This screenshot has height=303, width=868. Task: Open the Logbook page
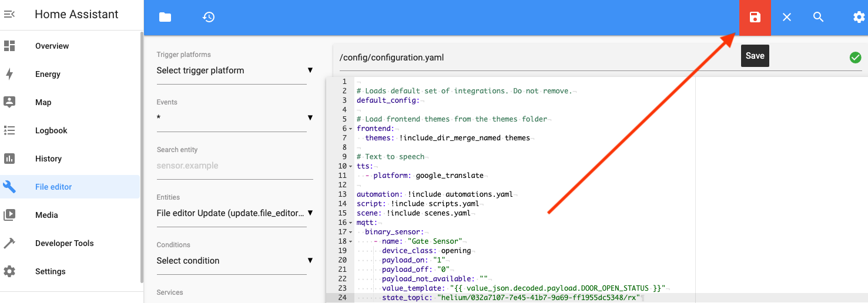[x=51, y=130]
